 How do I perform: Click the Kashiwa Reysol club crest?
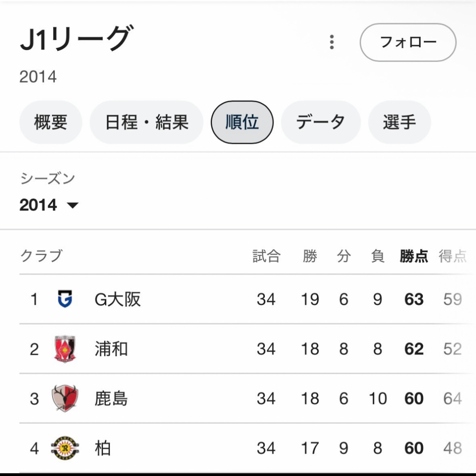pos(65,448)
